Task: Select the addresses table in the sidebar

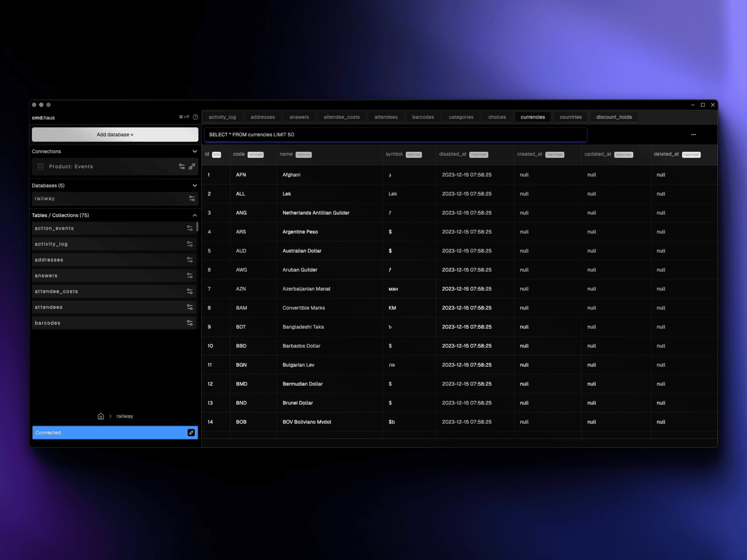Action: (x=49, y=260)
